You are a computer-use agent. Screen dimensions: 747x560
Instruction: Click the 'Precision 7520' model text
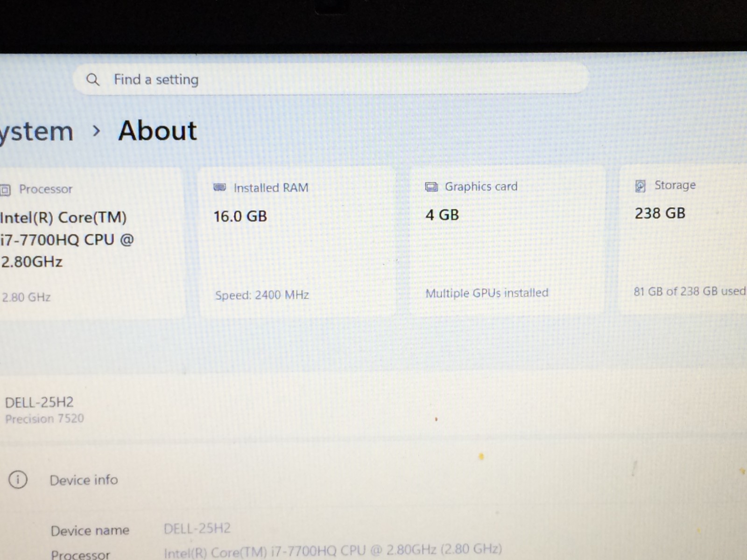click(44, 419)
